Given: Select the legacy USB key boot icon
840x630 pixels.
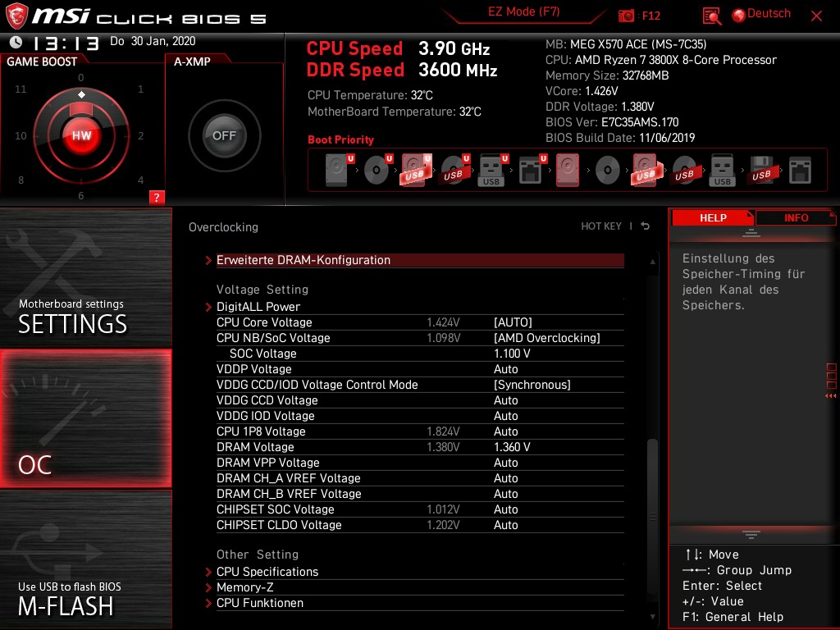Looking at the screenshot, I should coord(723,170).
